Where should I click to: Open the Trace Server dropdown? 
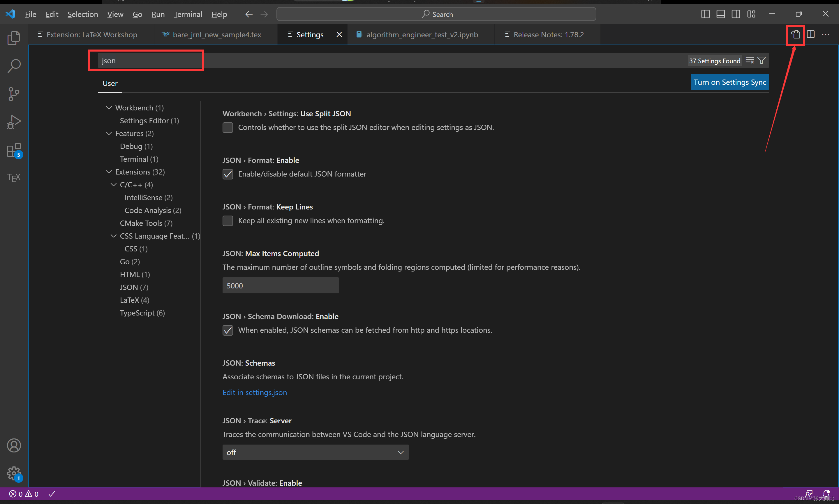point(316,452)
